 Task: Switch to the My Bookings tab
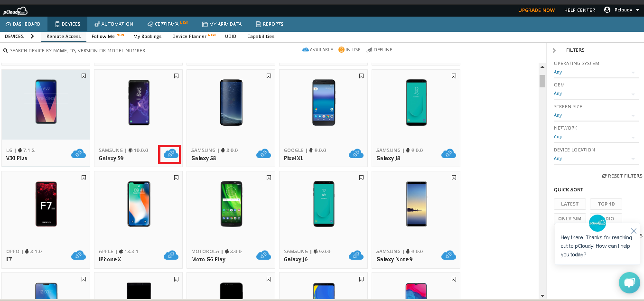click(x=147, y=37)
